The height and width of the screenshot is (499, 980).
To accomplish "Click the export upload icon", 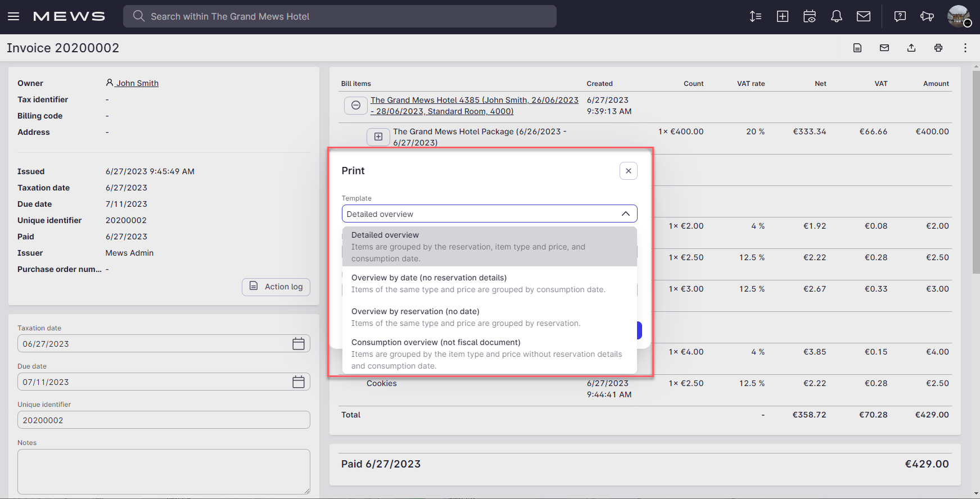I will [x=911, y=48].
